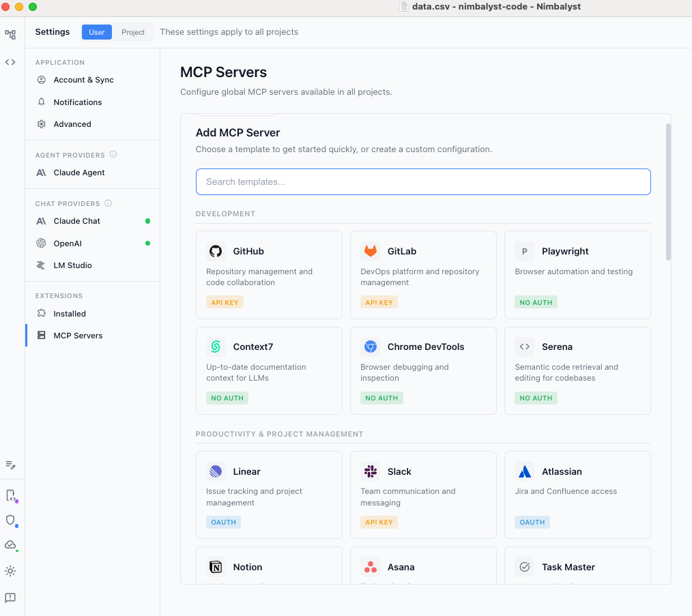The image size is (692, 616).
Task: Click API KEY badge on Slack card
Action: point(379,522)
